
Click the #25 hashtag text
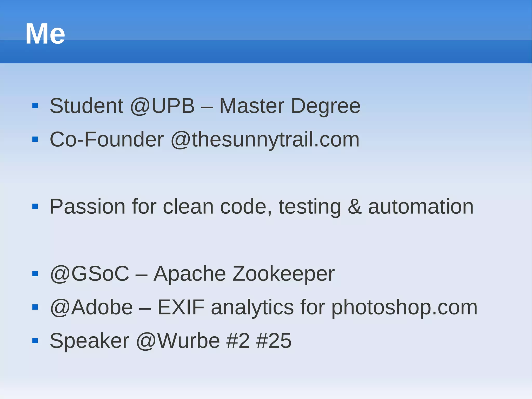click(274, 341)
